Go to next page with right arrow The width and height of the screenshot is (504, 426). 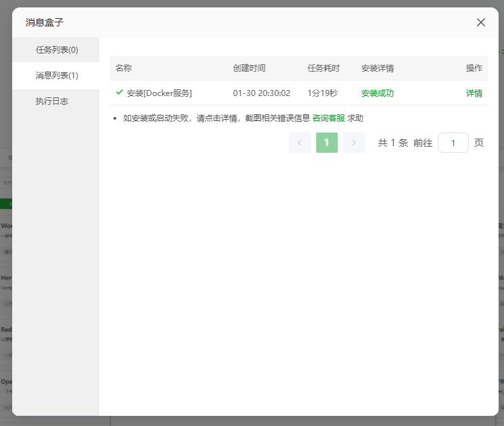[353, 143]
